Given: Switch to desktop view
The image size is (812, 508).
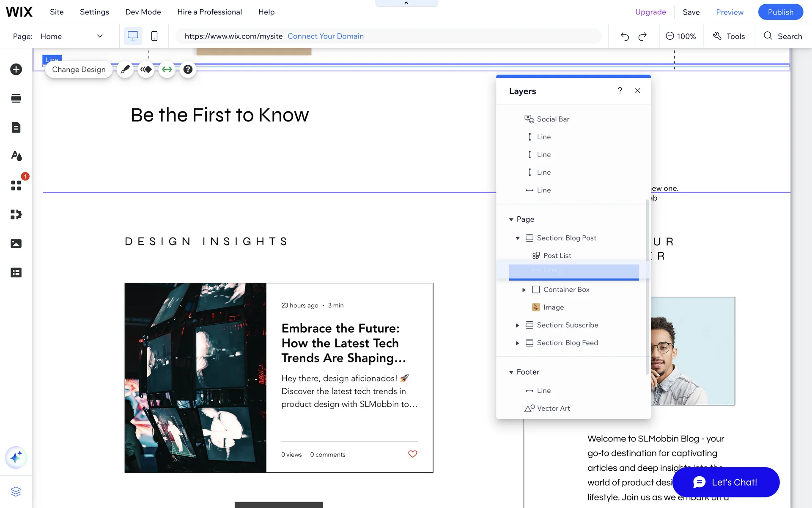Looking at the screenshot, I should (133, 36).
